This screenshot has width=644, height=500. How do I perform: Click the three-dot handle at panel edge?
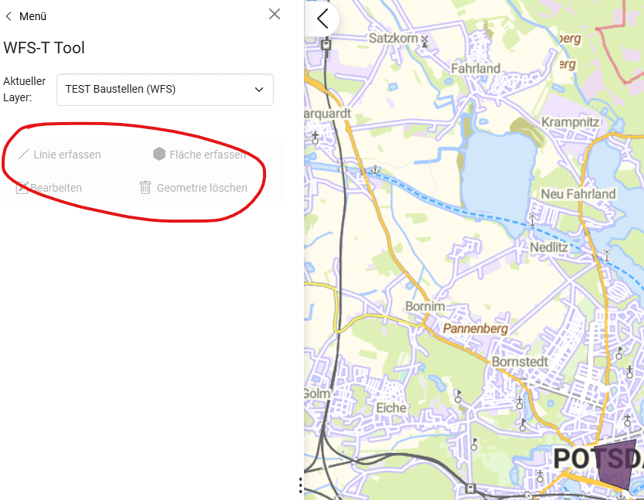click(300, 486)
